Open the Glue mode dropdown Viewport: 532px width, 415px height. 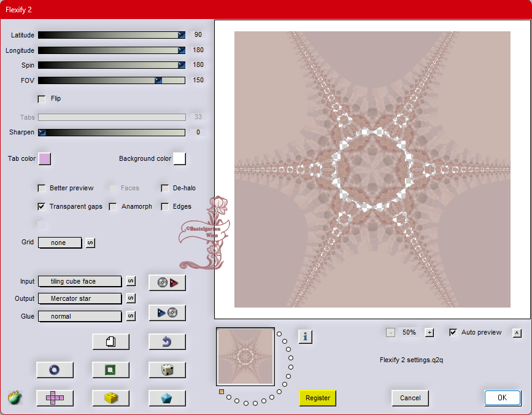[x=80, y=316]
